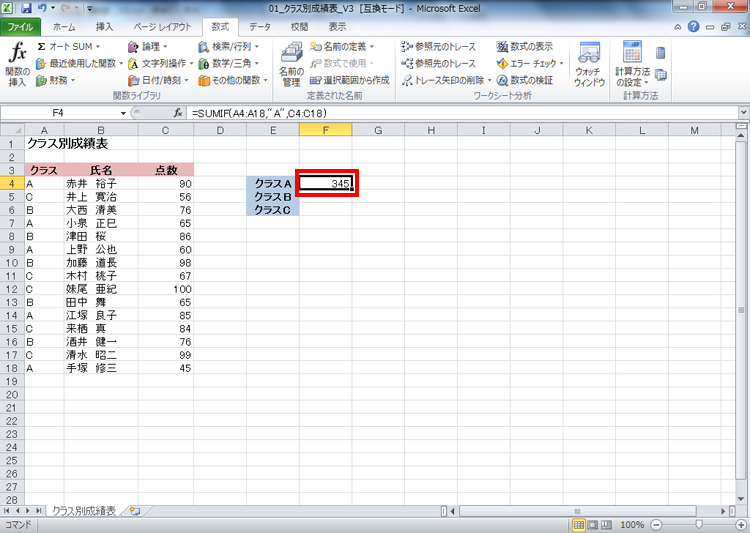The height and width of the screenshot is (533, 750).
Task: Go to last sheet navigation arrow
Action: (x=38, y=511)
